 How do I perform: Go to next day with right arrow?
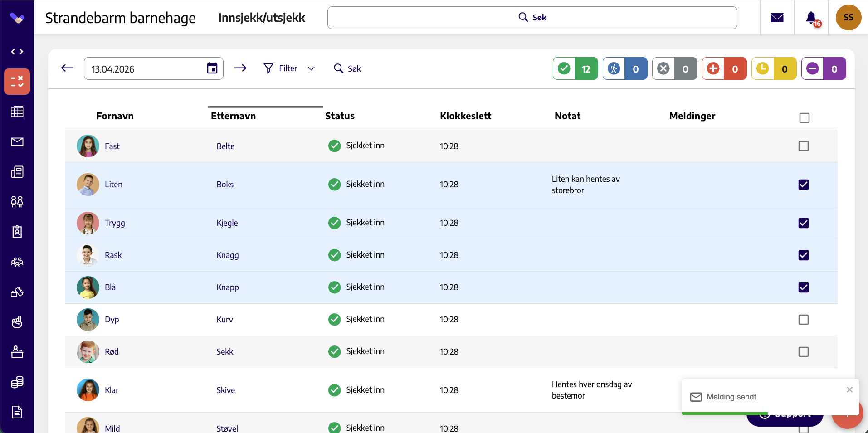(240, 68)
